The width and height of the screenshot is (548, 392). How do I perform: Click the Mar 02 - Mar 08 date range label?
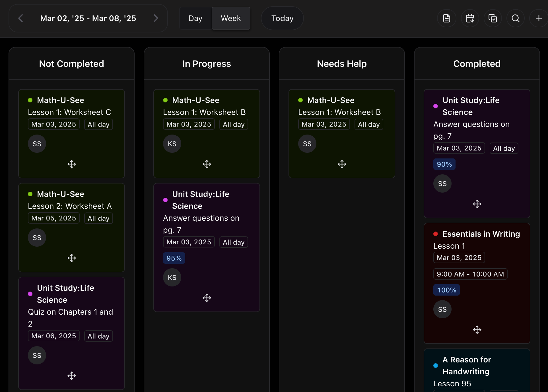pyautogui.click(x=88, y=18)
